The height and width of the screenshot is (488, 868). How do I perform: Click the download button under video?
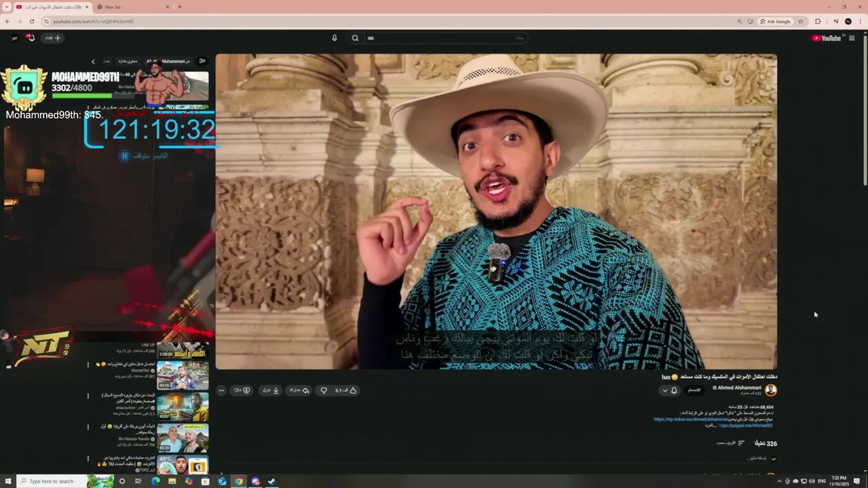coord(271,390)
